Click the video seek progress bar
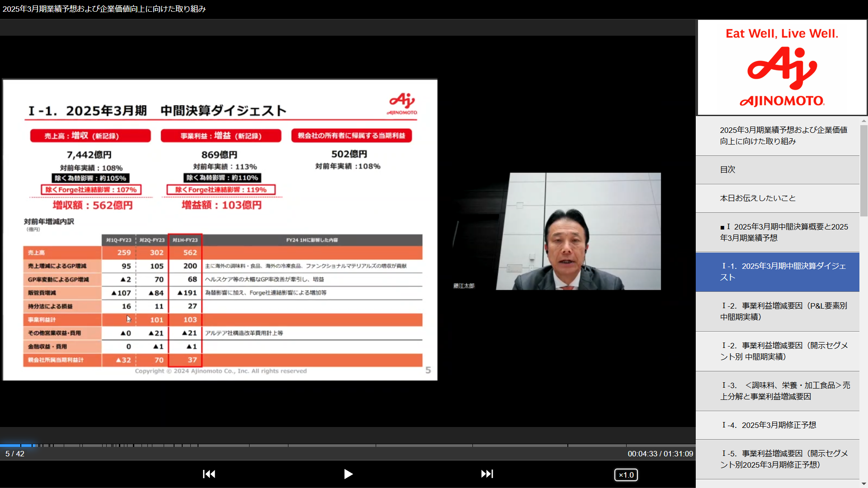Viewport: 868px width, 488px height. tap(347, 446)
